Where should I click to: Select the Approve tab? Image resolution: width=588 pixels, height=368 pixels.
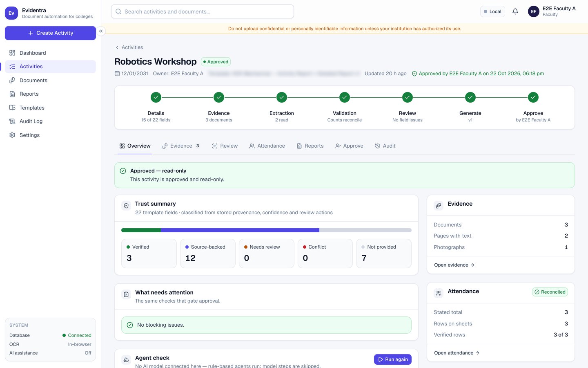pyautogui.click(x=349, y=146)
